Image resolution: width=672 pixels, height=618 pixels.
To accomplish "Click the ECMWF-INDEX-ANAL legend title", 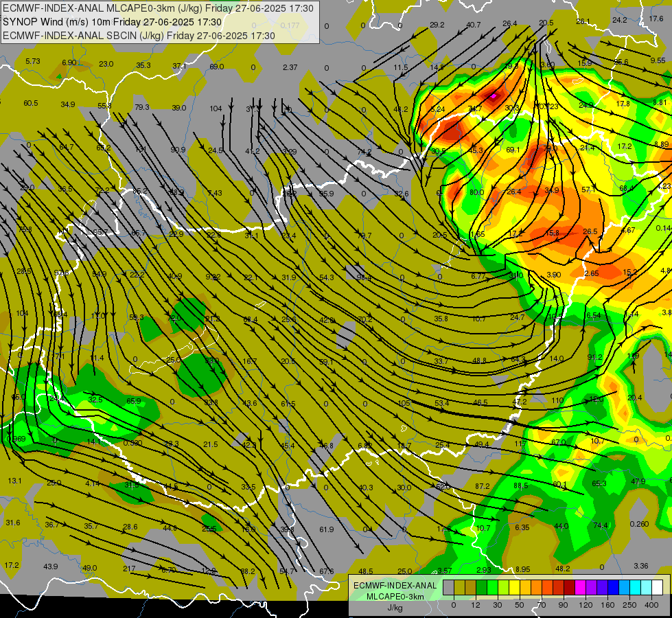I will [395, 586].
